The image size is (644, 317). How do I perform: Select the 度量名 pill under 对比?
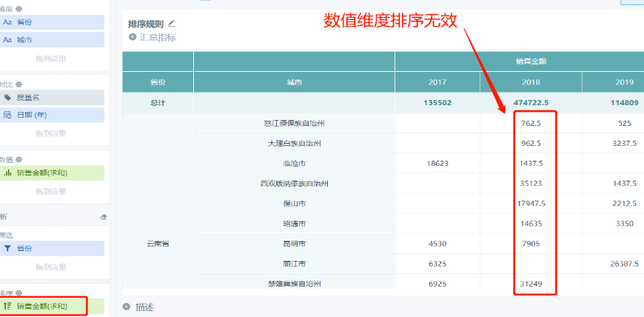(52, 98)
